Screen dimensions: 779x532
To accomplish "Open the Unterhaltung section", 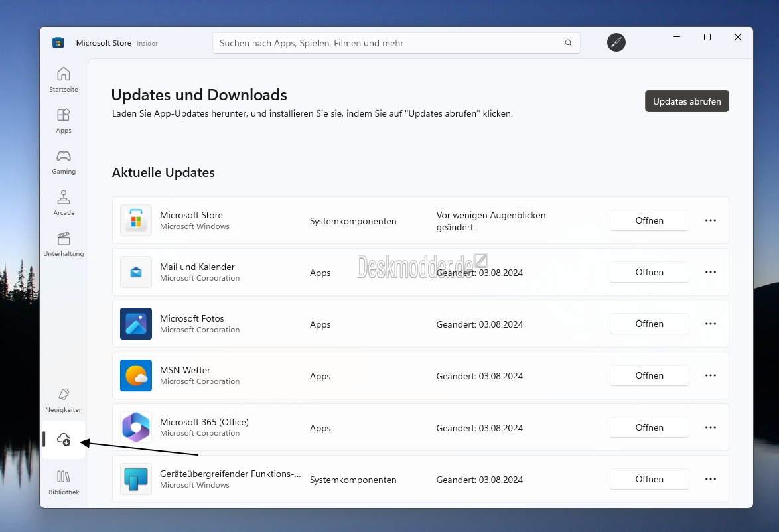I will click(64, 244).
